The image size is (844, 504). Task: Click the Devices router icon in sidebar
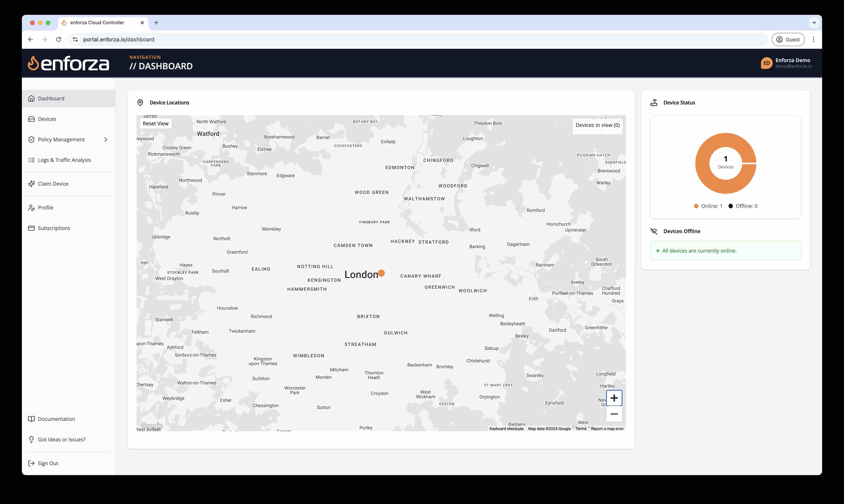point(31,119)
